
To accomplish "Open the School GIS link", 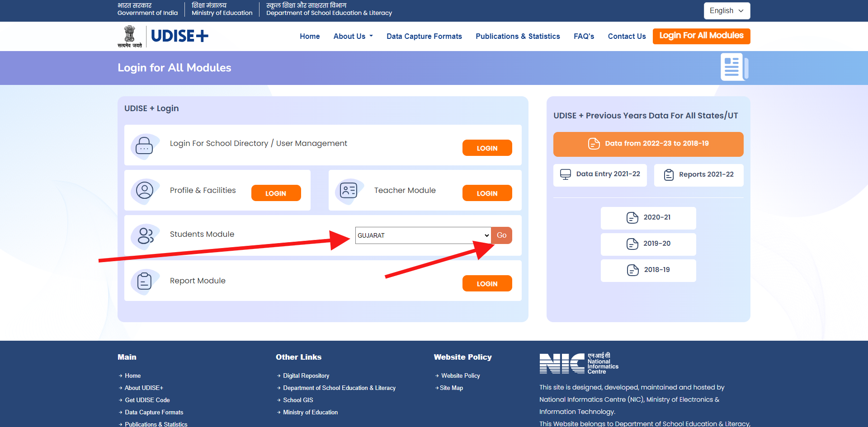I will 297,400.
